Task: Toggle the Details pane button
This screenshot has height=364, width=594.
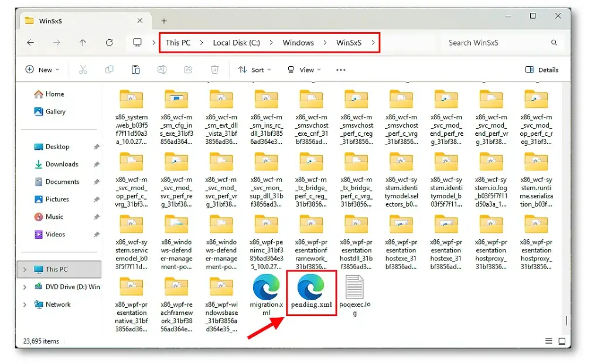Action: [x=542, y=70]
